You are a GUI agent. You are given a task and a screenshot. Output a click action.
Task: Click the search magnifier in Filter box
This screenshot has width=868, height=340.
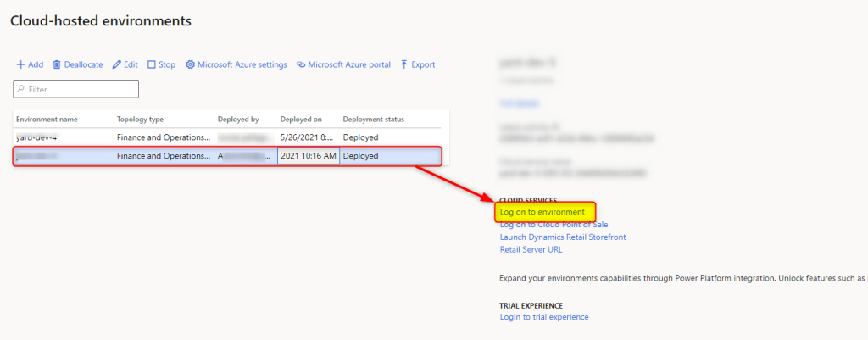pos(21,89)
